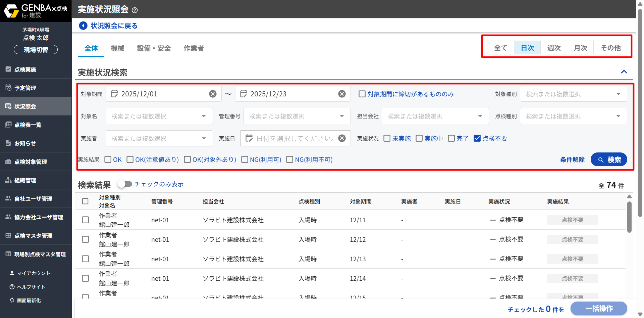Uncheck the 点検不要 status checkbox

[477, 138]
